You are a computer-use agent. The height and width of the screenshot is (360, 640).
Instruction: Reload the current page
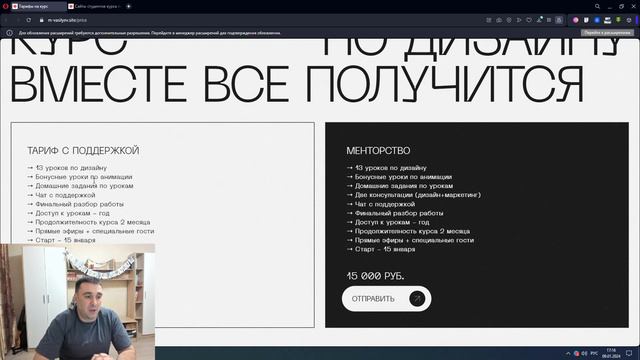tap(29, 20)
